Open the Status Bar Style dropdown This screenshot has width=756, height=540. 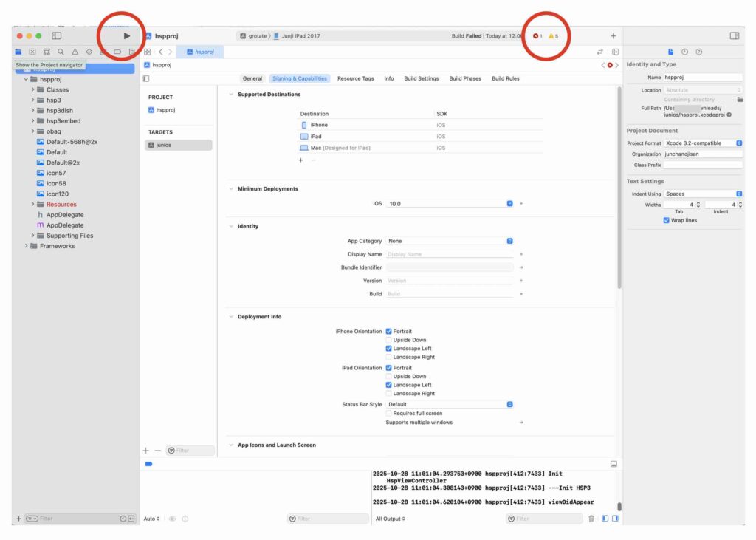(x=449, y=404)
